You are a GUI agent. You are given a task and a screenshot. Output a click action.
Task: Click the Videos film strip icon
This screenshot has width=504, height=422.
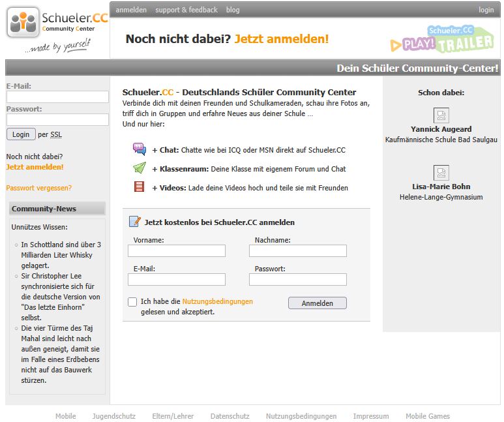click(x=139, y=187)
